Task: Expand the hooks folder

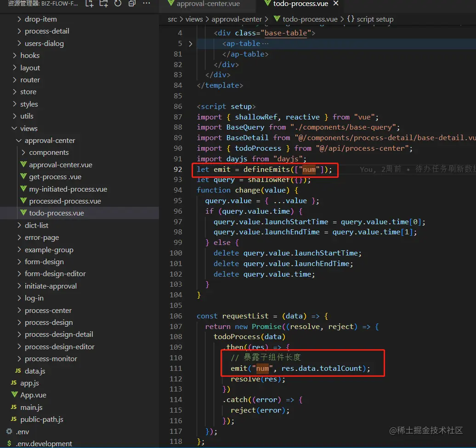Action: (29, 56)
